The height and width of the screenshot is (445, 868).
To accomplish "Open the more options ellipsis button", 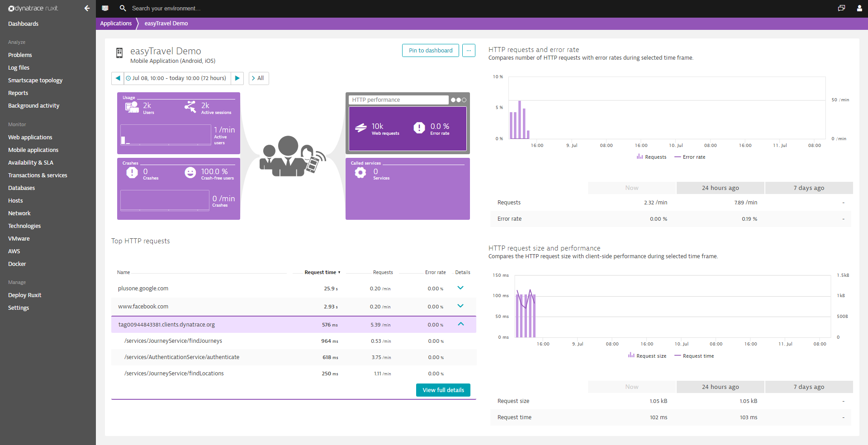I will click(x=469, y=50).
